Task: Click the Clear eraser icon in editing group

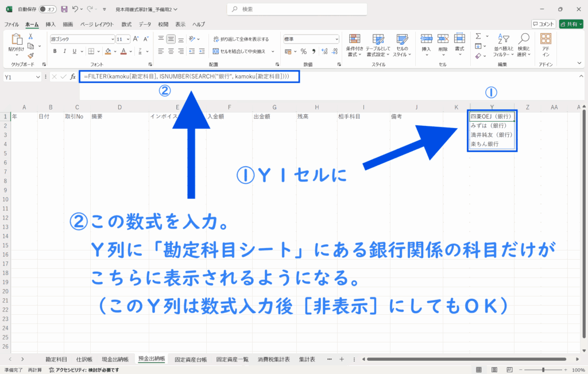Action: [478, 56]
